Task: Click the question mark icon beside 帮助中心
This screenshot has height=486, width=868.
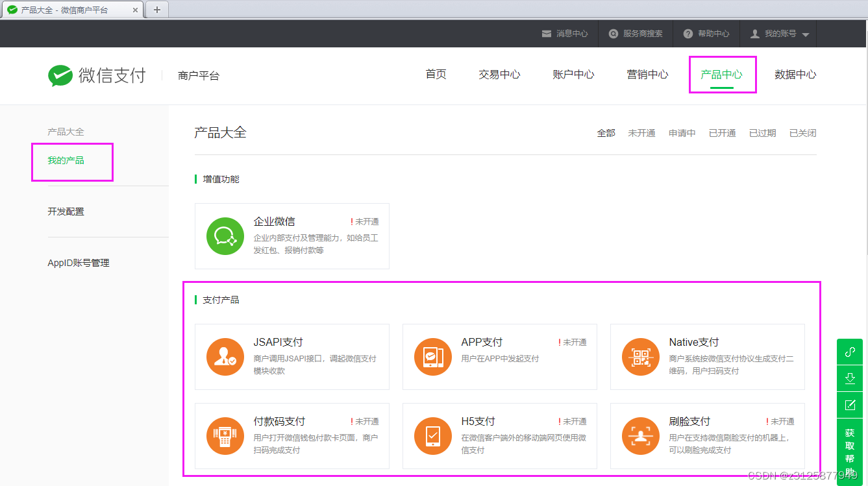Action: [688, 34]
